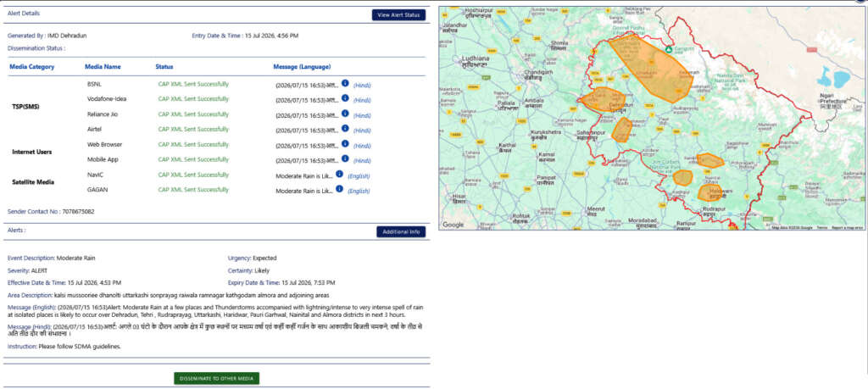Open info icon for NavIC message

point(339,173)
